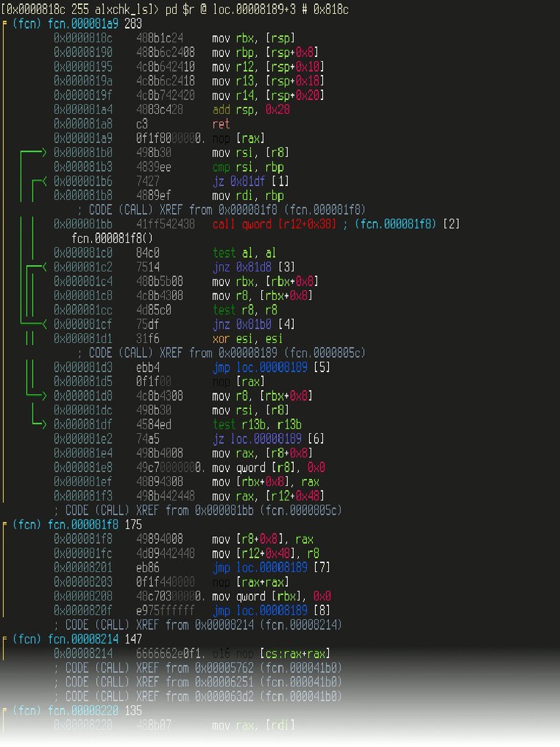Viewport: 560px width, 747px height.
Task: Click the radare2 command prompt line
Action: coord(175,9)
